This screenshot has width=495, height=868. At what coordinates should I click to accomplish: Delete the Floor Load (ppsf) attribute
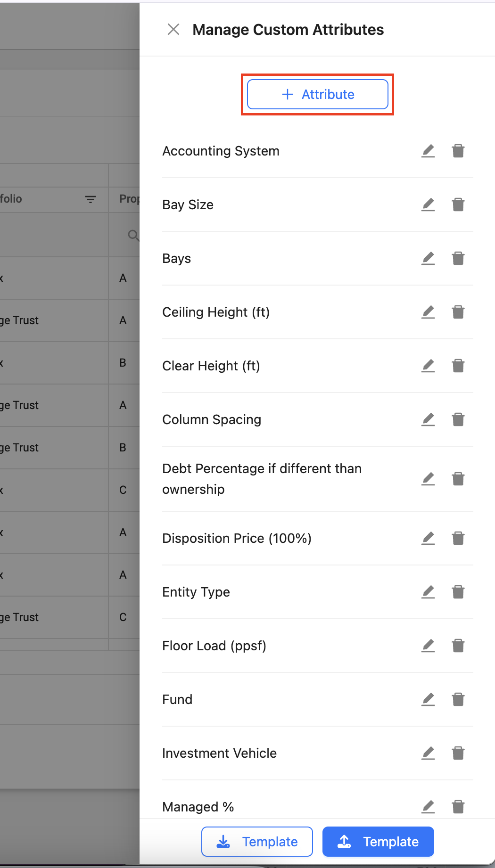pyautogui.click(x=458, y=646)
